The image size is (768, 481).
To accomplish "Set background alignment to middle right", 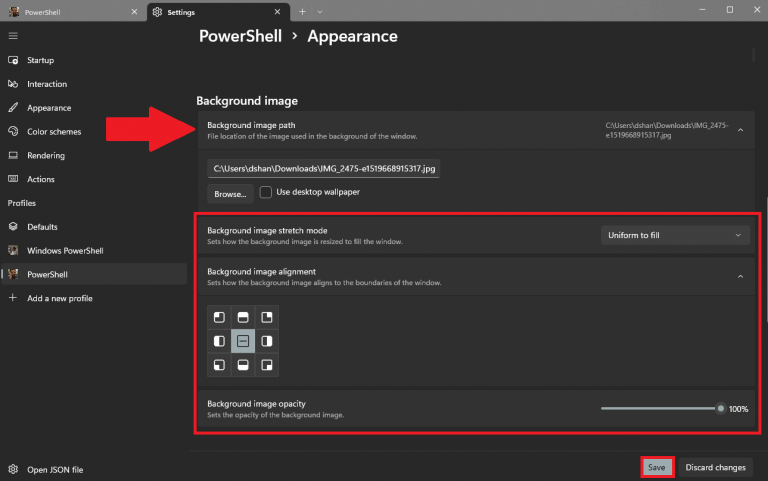I will [267, 341].
